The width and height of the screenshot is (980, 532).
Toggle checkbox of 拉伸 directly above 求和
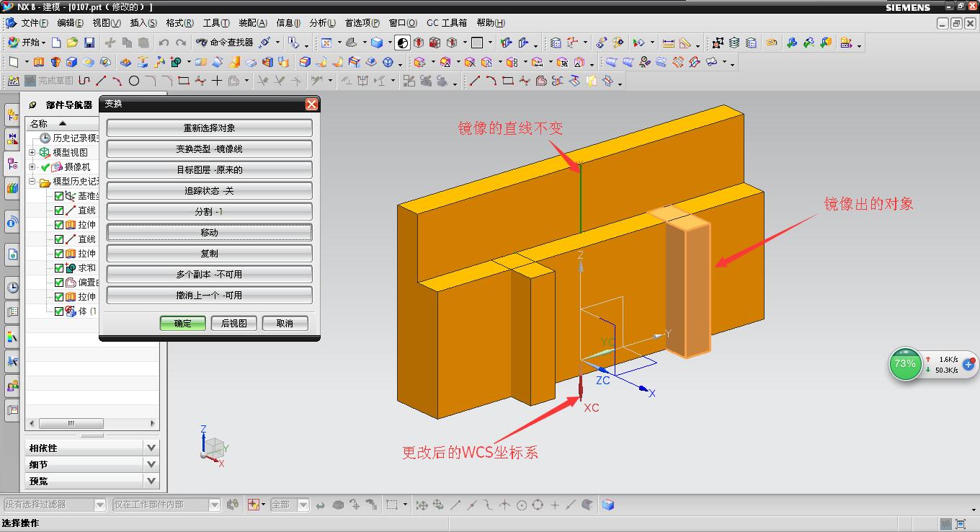(x=59, y=254)
